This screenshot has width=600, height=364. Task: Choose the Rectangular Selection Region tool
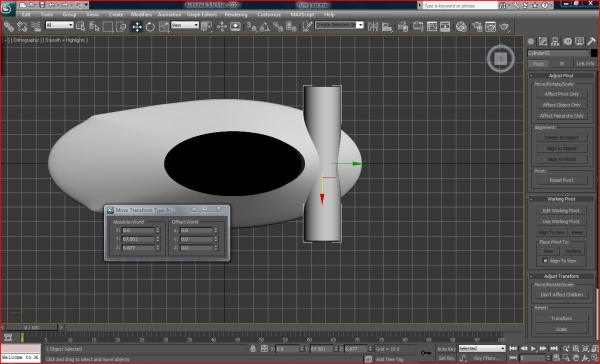tap(108, 26)
